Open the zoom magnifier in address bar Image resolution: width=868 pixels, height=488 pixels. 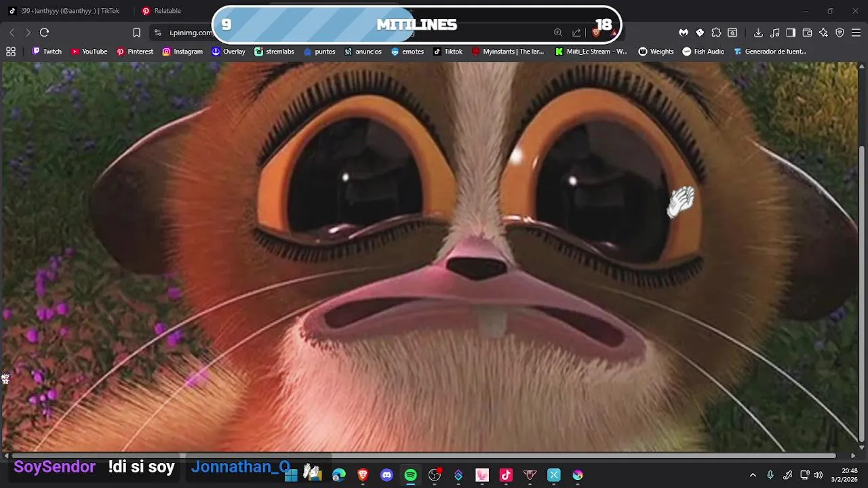pos(558,33)
